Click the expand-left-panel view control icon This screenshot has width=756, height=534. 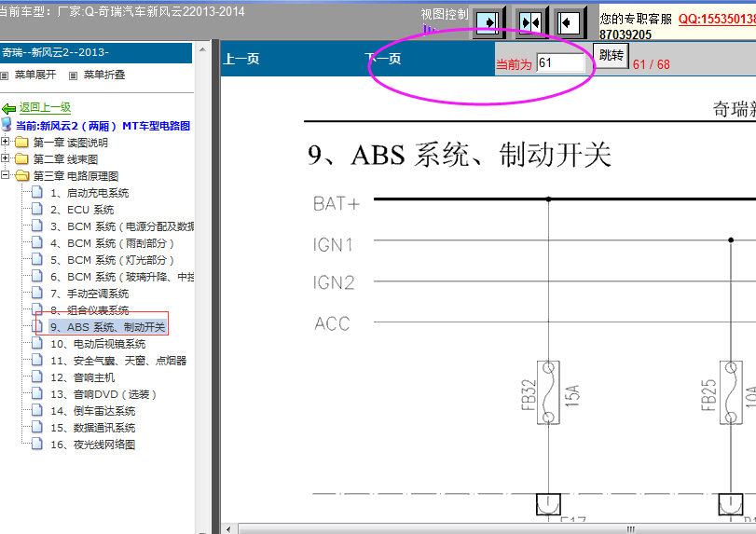[488, 22]
